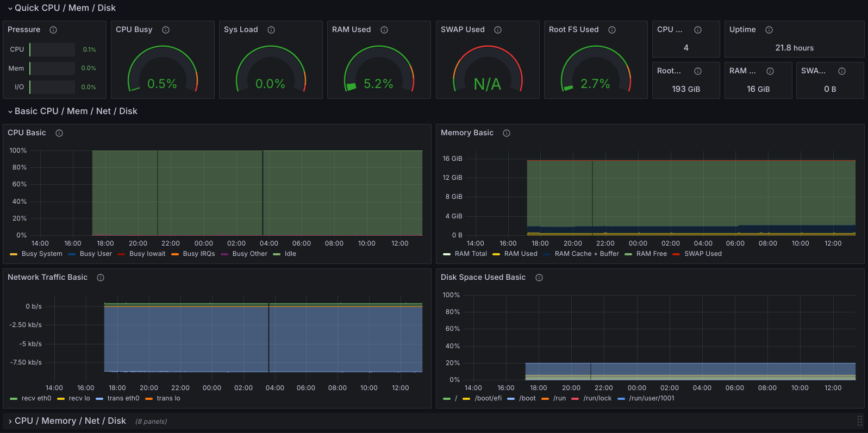Click the Sys Load info icon
Viewport: 868px width, 433px height.
point(271,30)
